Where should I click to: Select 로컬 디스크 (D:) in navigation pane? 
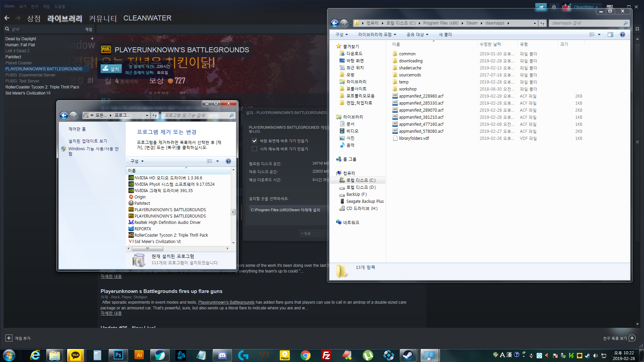click(x=361, y=187)
